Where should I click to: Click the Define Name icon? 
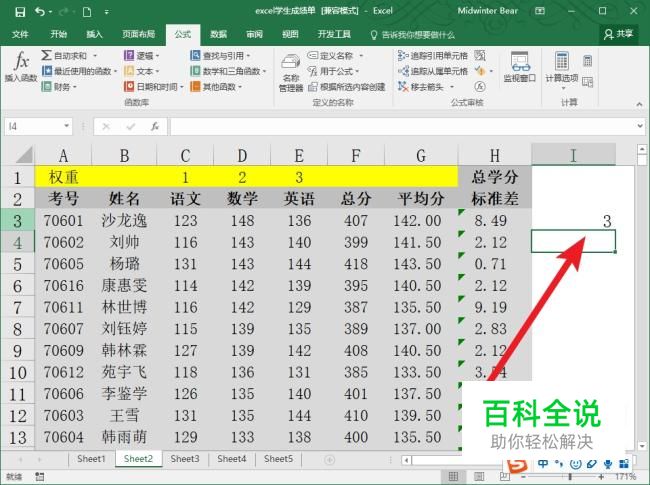[x=313, y=55]
